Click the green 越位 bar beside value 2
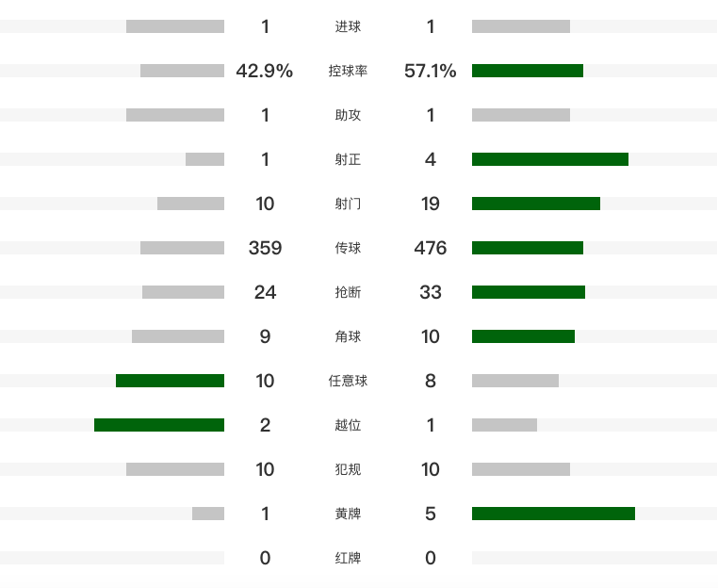Screen dimensions: 718x588 [159, 425]
